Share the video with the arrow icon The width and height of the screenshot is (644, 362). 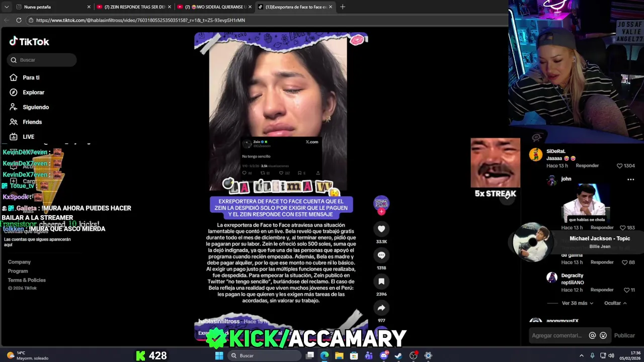point(381,308)
